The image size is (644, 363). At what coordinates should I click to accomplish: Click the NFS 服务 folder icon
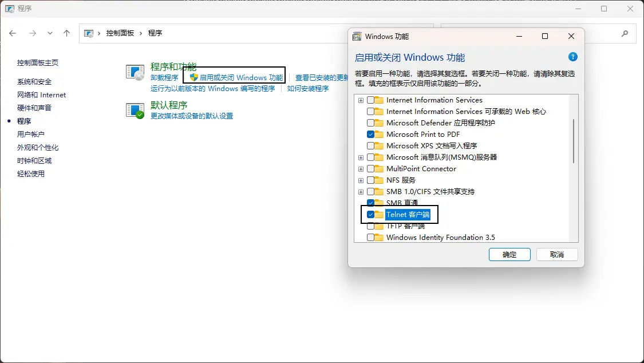coord(379,180)
